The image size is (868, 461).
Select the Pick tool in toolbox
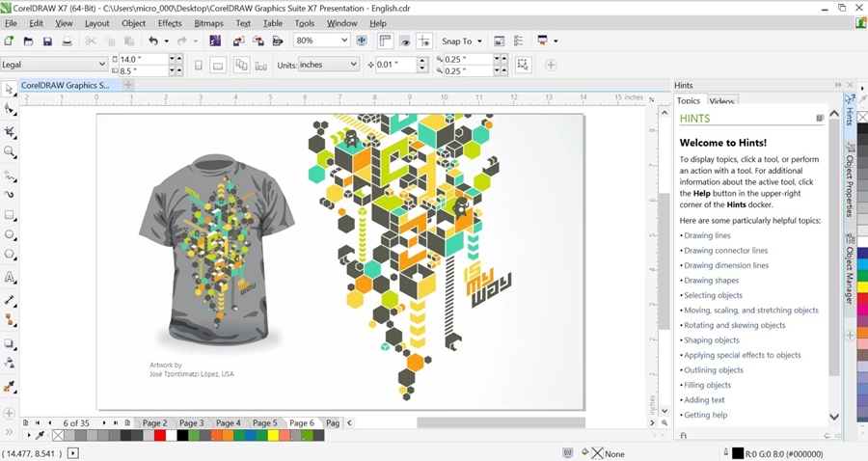[10, 89]
